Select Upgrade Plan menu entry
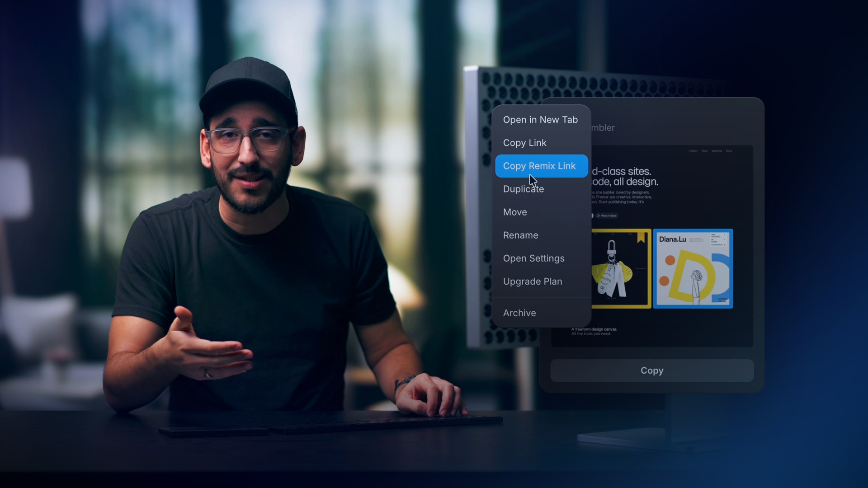The image size is (868, 488). pyautogui.click(x=532, y=281)
